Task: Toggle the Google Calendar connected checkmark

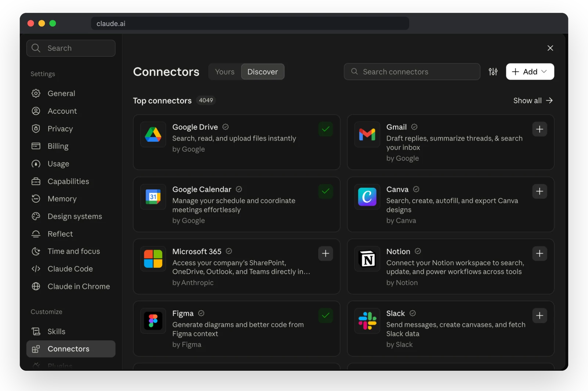Action: [326, 191]
